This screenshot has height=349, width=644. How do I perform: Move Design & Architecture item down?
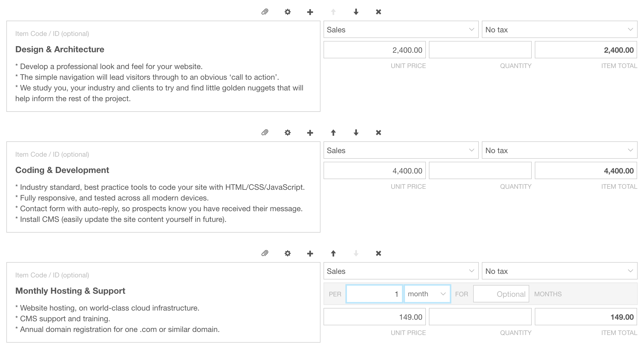(356, 12)
